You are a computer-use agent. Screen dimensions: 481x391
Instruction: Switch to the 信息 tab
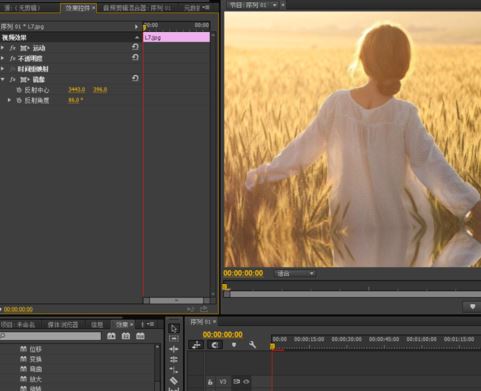pos(97,324)
